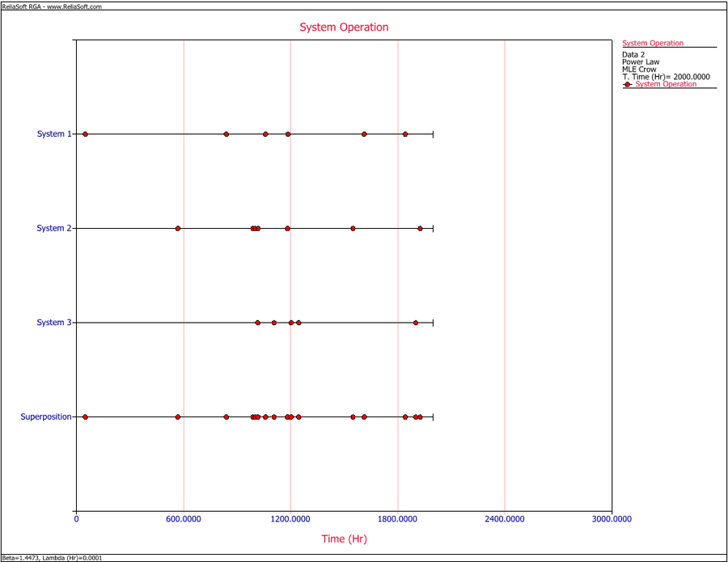Click the 0 origin label on x-axis
Image resolution: width=728 pixels, height=562 pixels.
(77, 519)
